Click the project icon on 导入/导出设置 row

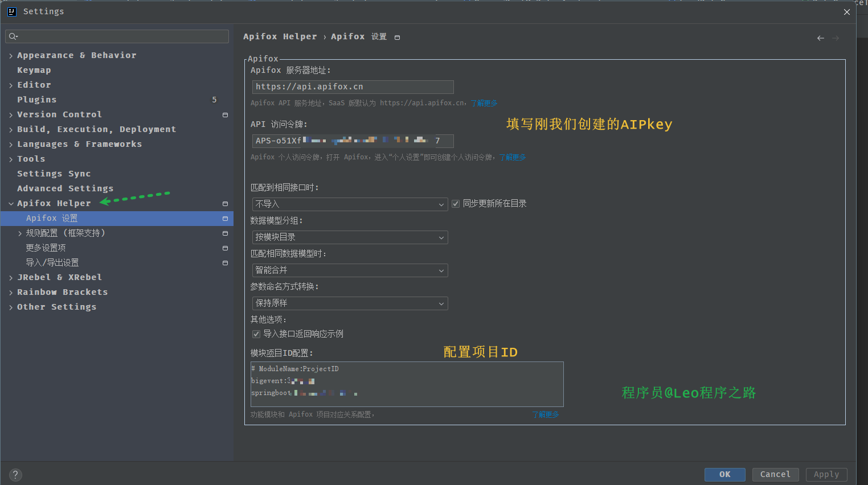225,263
